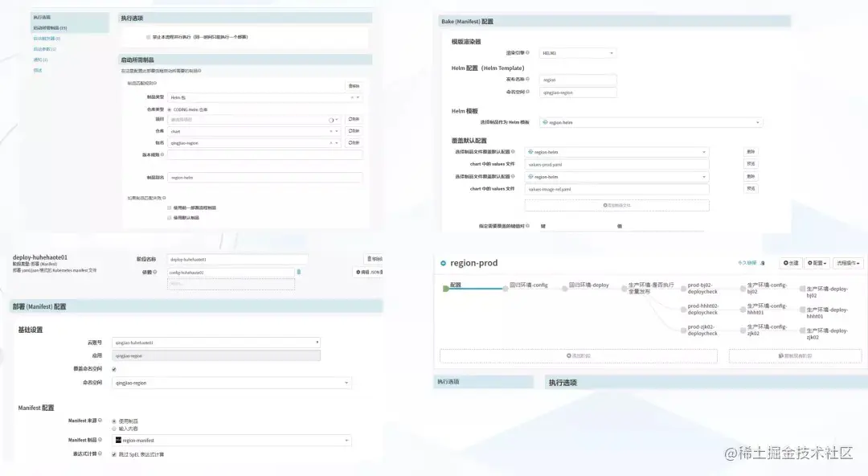Viewport: 868px width, 476px height.
Task: Tick the 禁止本流程并行执行 checkbox
Action: click(149, 37)
